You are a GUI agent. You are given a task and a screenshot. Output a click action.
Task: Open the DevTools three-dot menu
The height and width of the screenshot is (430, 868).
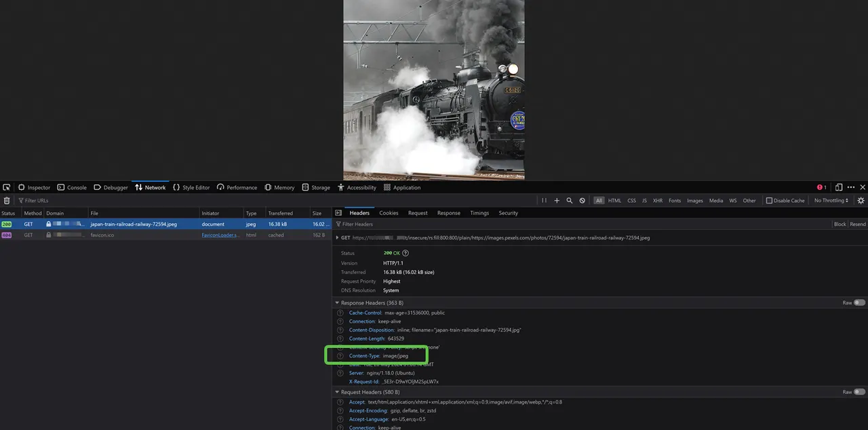pos(851,187)
